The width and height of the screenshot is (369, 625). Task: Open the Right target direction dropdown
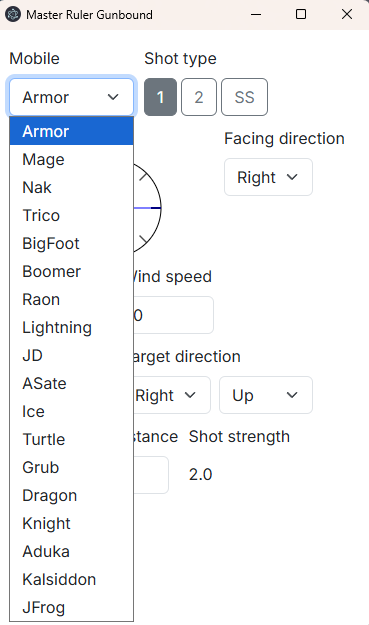171,395
